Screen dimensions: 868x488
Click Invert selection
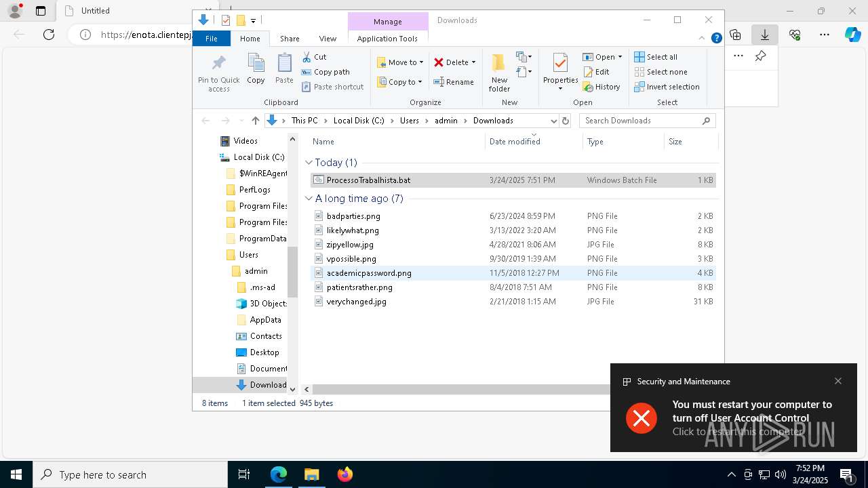point(667,87)
